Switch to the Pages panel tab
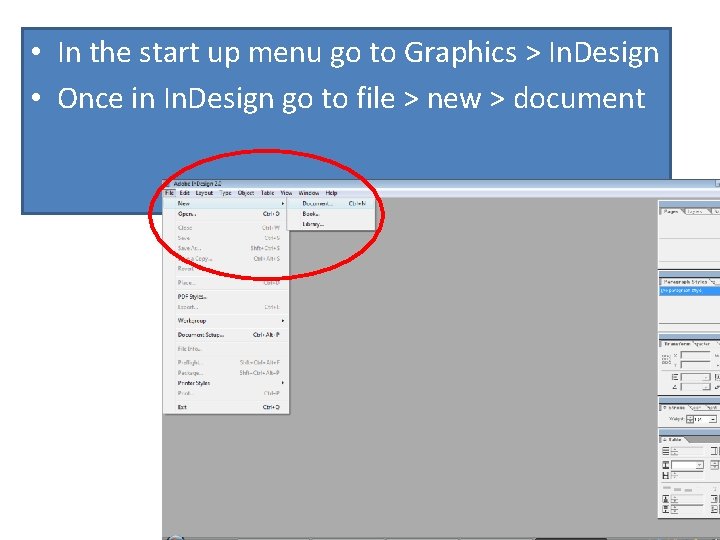This screenshot has height=540, width=720. [671, 212]
